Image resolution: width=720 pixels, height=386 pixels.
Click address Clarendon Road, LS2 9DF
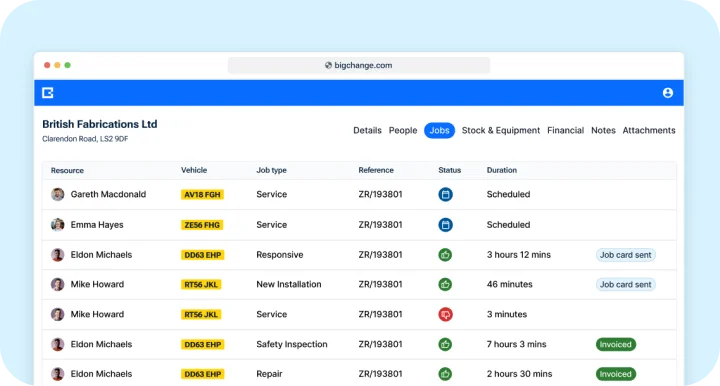pos(85,139)
